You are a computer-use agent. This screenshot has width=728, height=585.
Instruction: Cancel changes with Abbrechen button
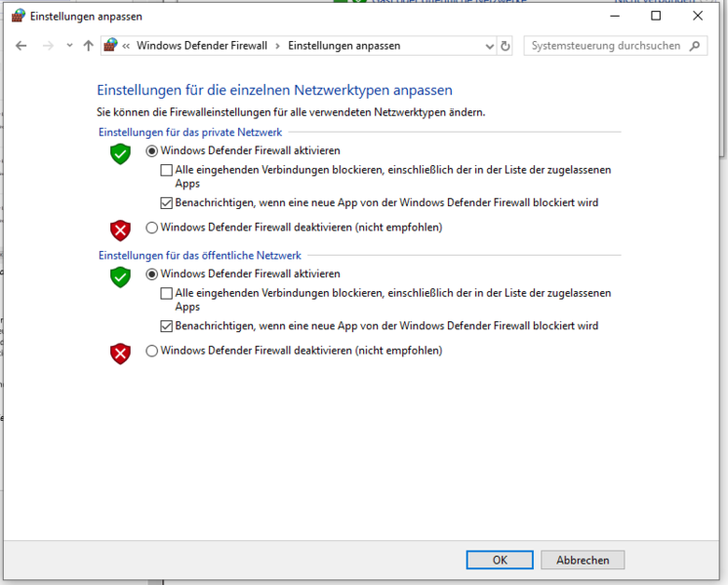(x=583, y=560)
